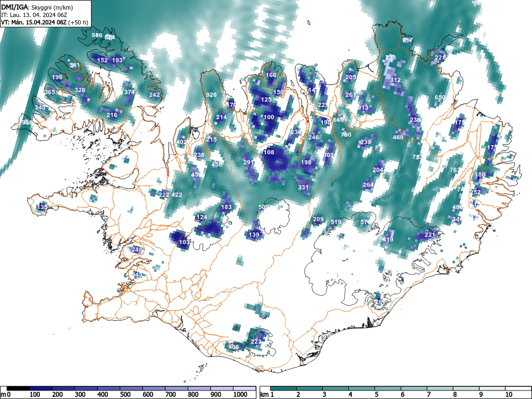This screenshot has width=532, height=399.
Task: Select the 242 visibility label
Action: click(154, 95)
